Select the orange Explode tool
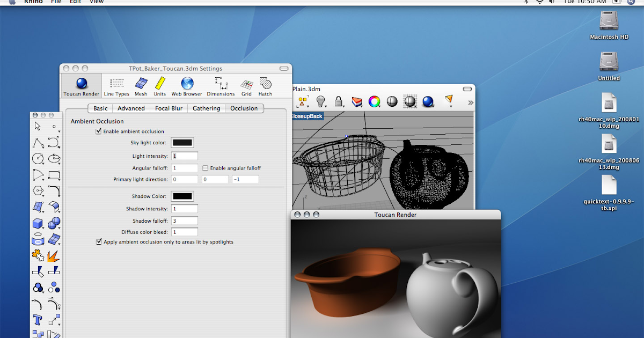Viewport: 644px width, 338px height. (54, 255)
